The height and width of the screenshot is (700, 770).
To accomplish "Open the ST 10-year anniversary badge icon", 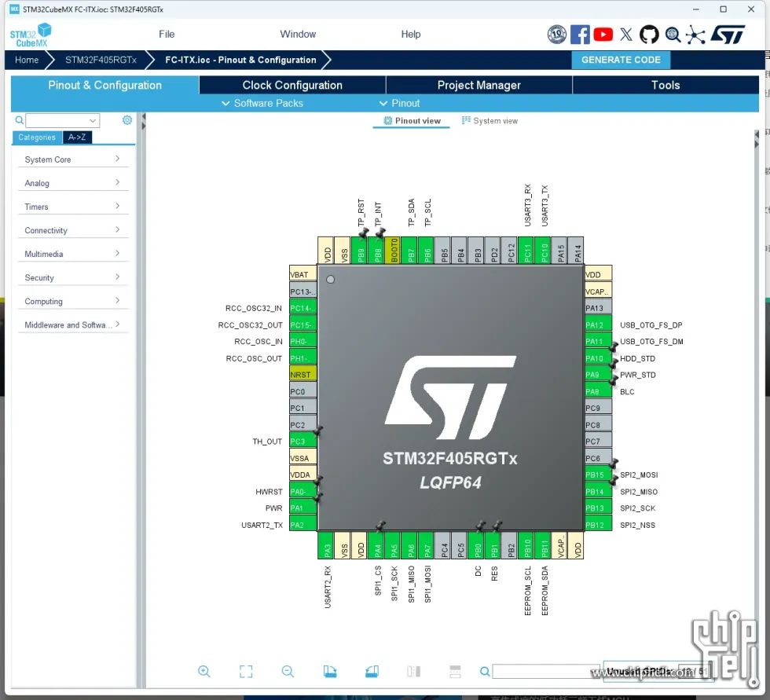I will point(557,35).
